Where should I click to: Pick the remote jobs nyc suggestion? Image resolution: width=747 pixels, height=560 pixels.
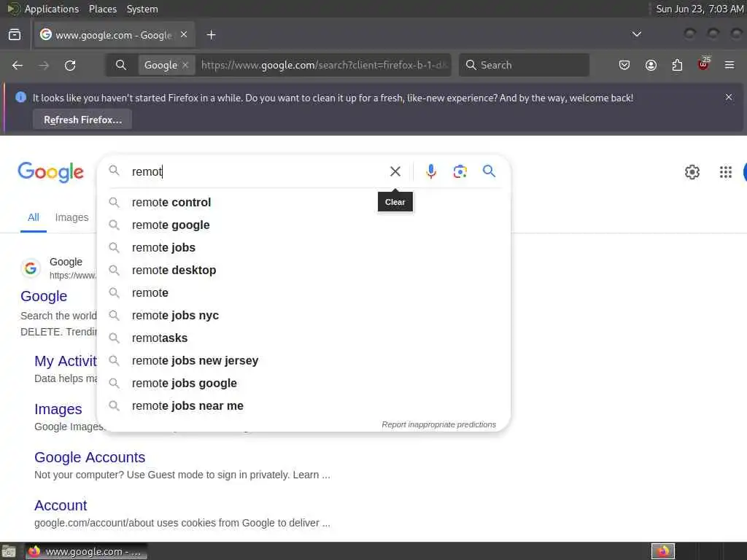tap(304, 315)
